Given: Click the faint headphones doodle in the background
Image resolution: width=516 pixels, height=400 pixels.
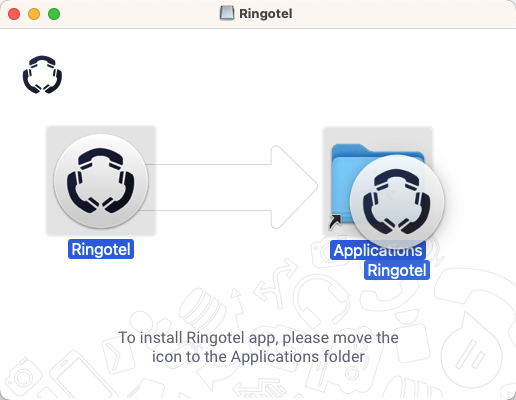Looking at the screenshot, I should point(320,300).
